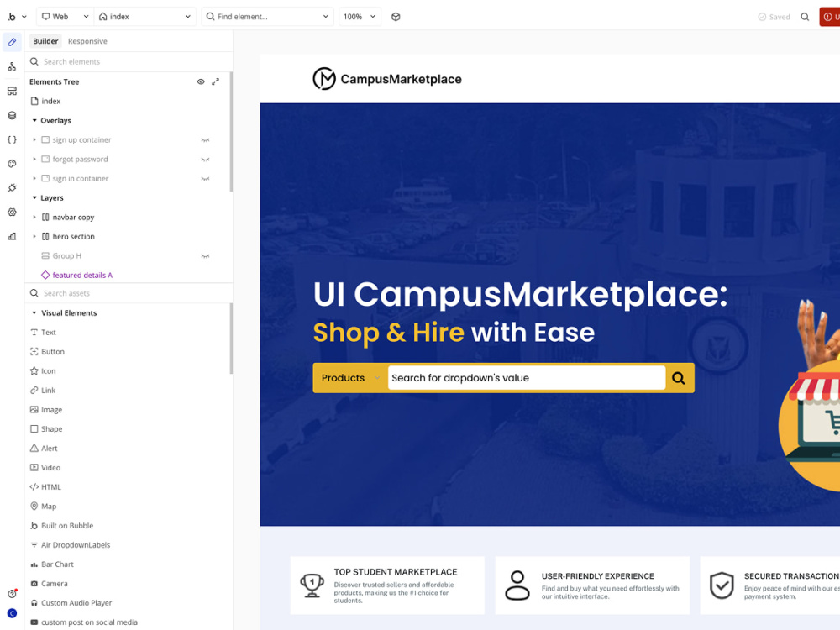840x630 pixels.
Task: Toggle visibility of forgot password overlay
Action: [x=205, y=159]
